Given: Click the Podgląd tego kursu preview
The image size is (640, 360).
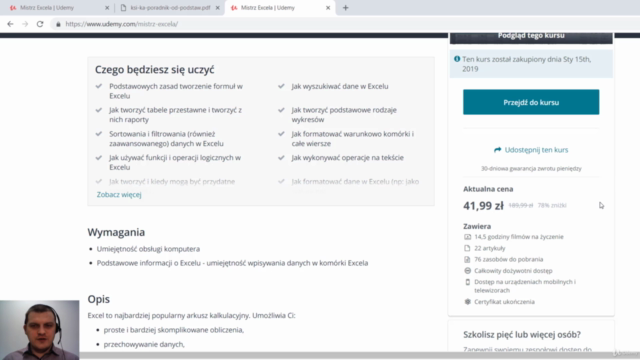Looking at the screenshot, I should [x=531, y=38].
